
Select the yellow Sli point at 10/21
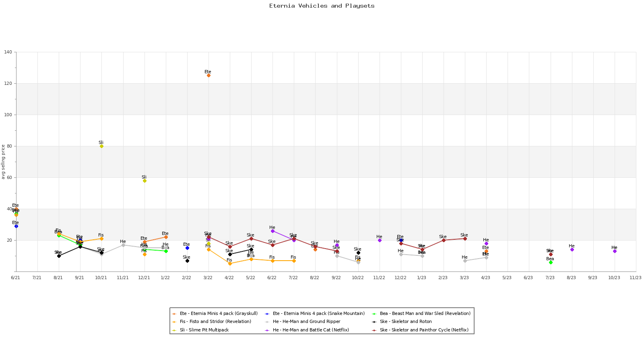(101, 146)
